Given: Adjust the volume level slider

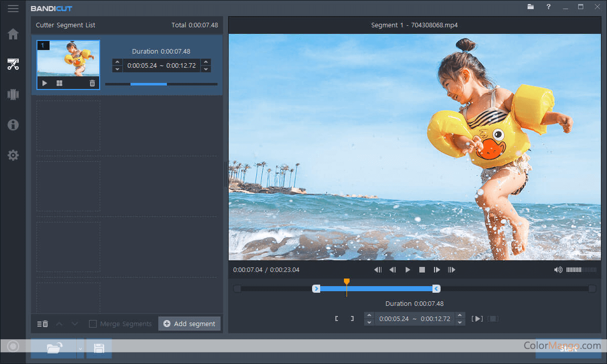Looking at the screenshot, I should point(581,270).
